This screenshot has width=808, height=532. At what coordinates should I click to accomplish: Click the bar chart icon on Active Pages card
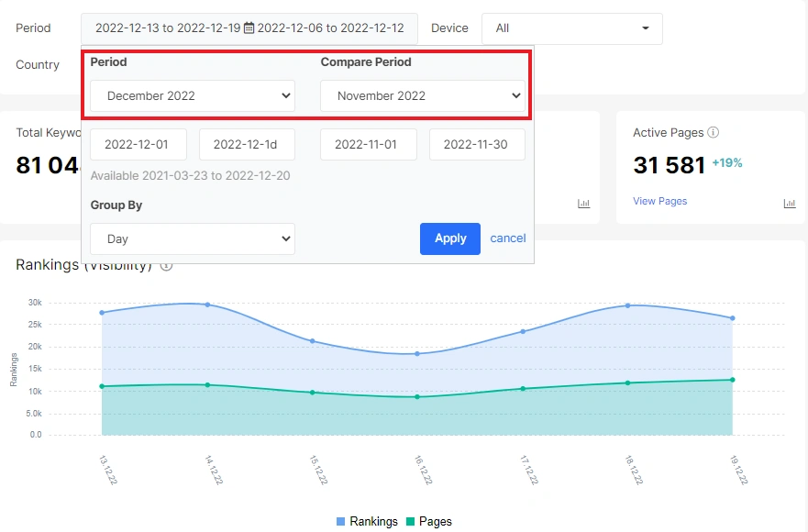click(x=790, y=204)
